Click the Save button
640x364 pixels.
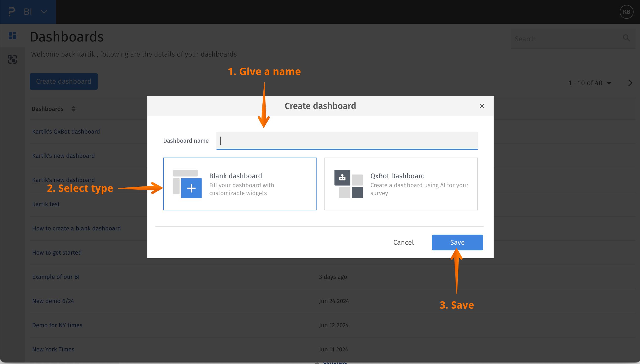pyautogui.click(x=457, y=242)
